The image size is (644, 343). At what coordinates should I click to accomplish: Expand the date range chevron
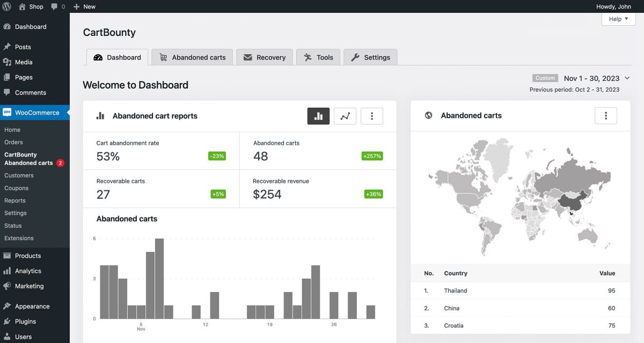627,78
